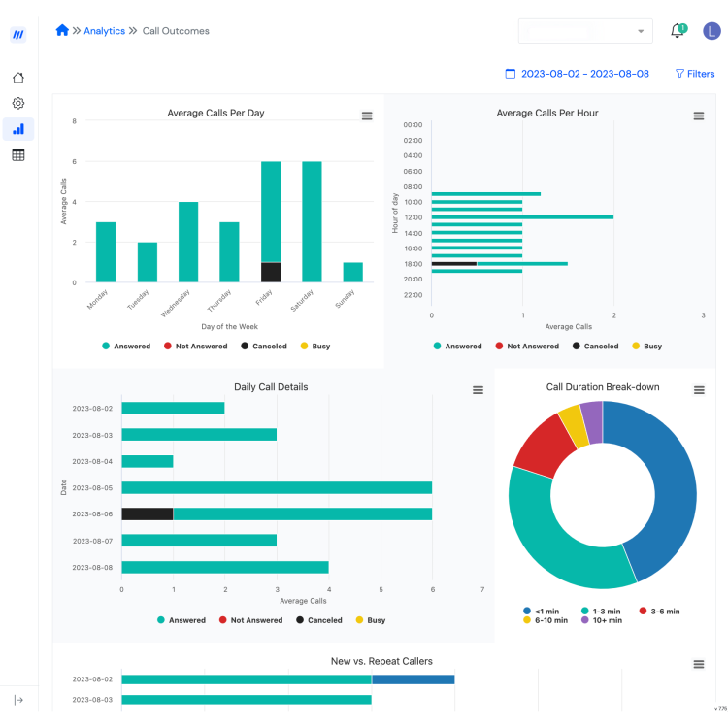Screen dimensions: 728x728
Task: Select the analytics bar chart sidebar icon
Action: (x=18, y=129)
